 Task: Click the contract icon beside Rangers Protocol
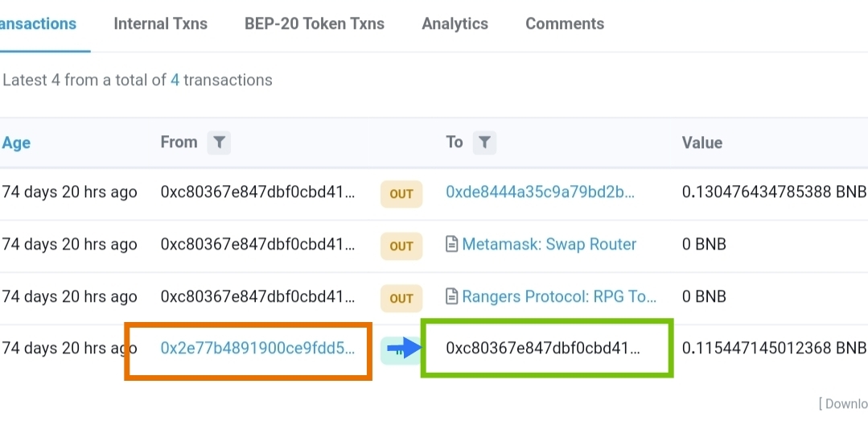point(452,296)
